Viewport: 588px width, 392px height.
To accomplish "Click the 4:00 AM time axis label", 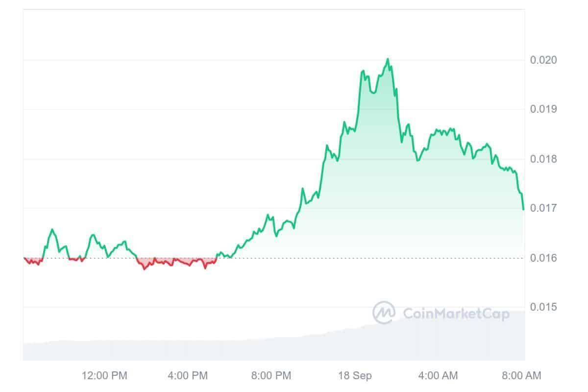I will 438,376.
